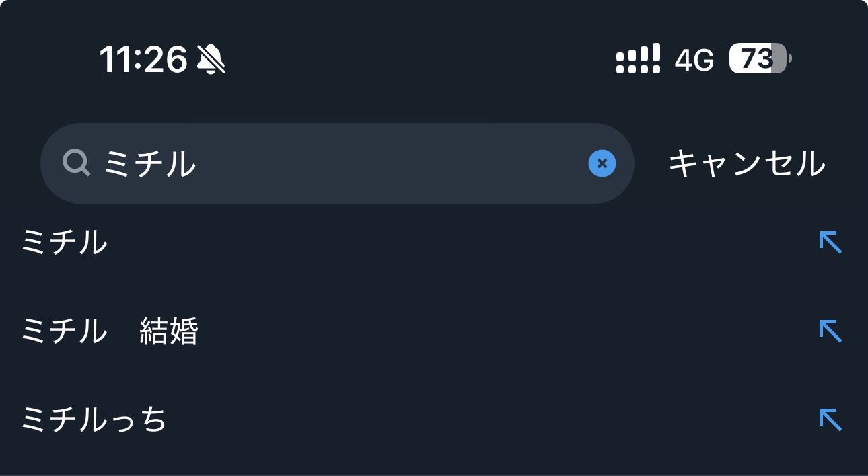This screenshot has width=868, height=476.
Task: Pick the ミチルっち suggestion
Action: coord(94,420)
